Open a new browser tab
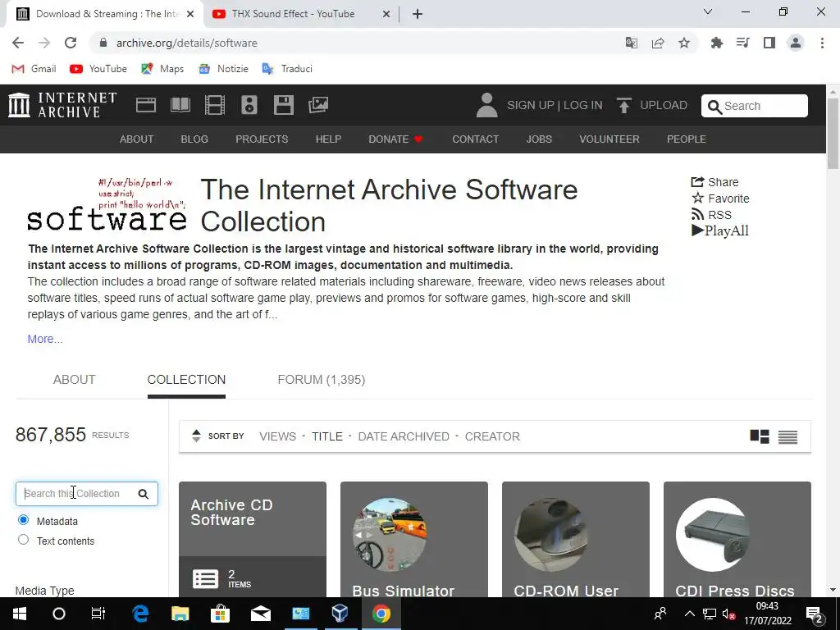This screenshot has width=840, height=630. 418,14
